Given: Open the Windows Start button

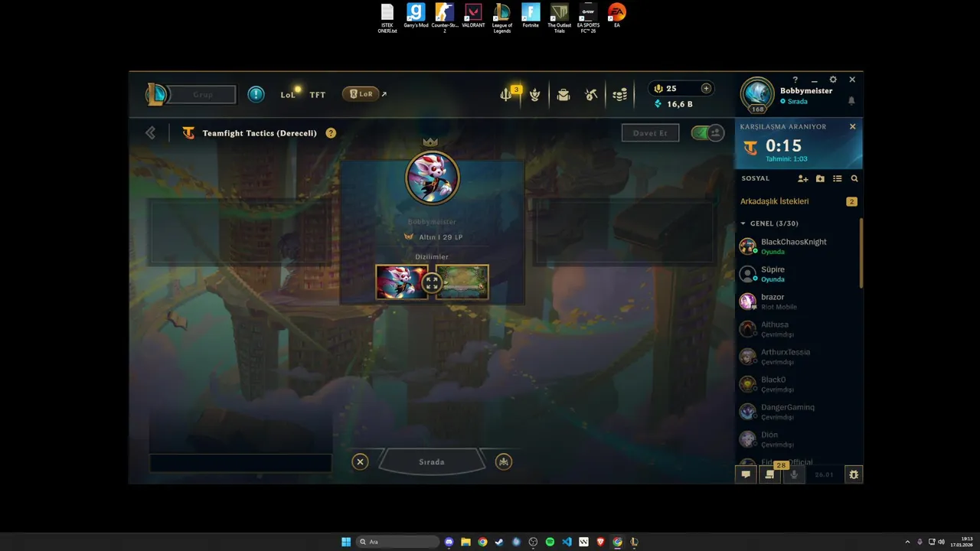Looking at the screenshot, I should pyautogui.click(x=346, y=542).
